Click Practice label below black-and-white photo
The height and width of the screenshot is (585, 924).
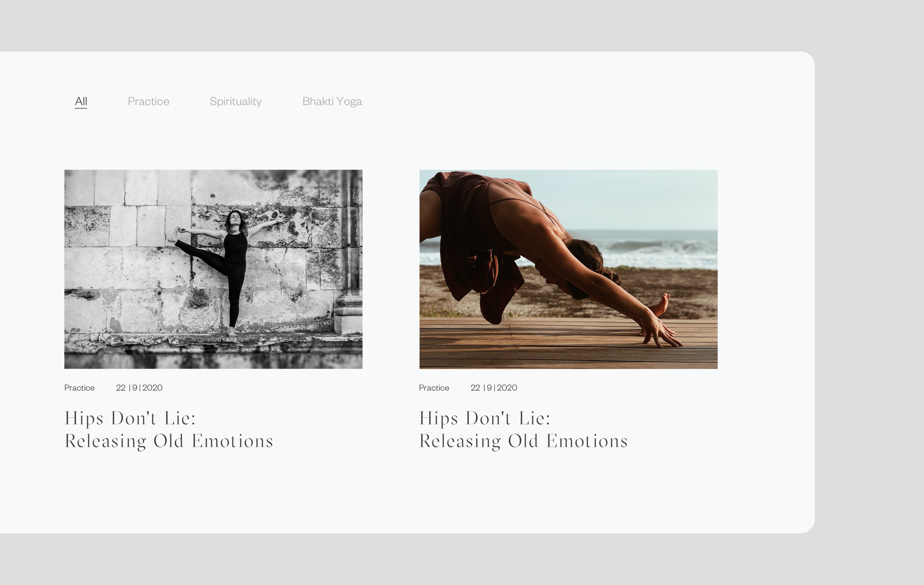click(79, 388)
